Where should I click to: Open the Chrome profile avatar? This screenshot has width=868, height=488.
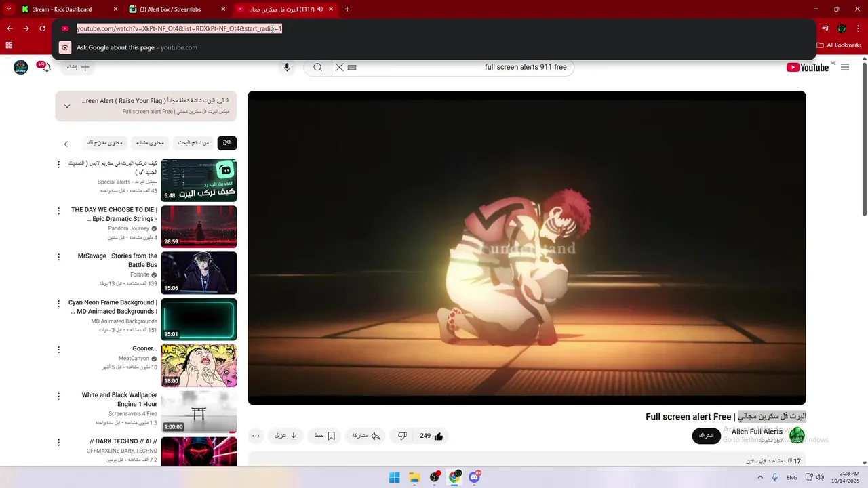(842, 28)
